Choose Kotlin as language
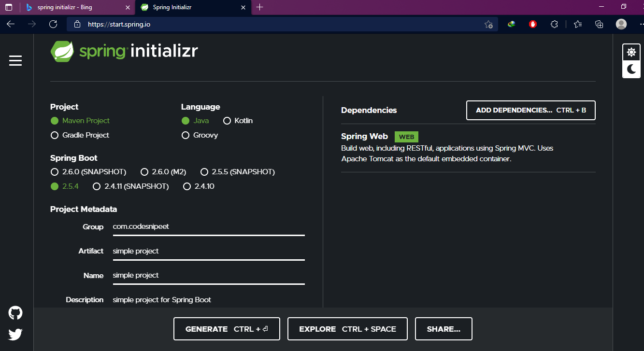The height and width of the screenshot is (351, 644). click(238, 121)
